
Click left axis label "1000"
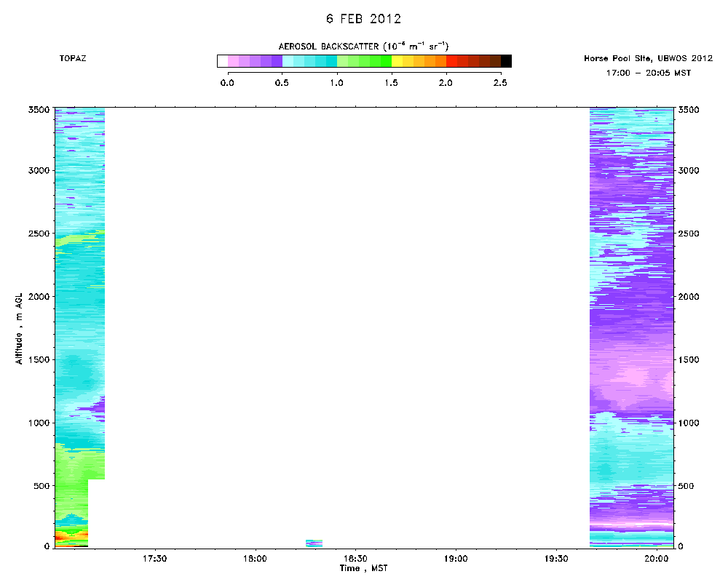click(x=39, y=423)
